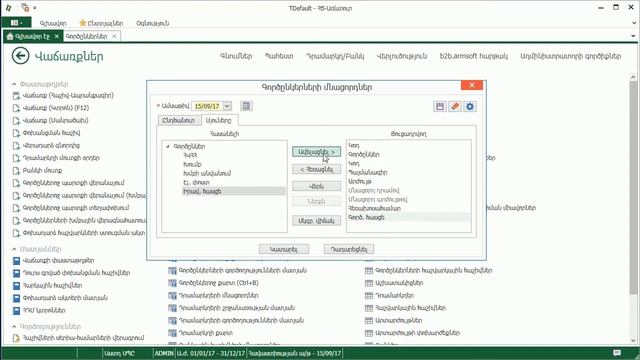This screenshot has height=360, width=640.
Task: Open Ադմինիստրատորի գործիքներ section
Action: (571, 56)
